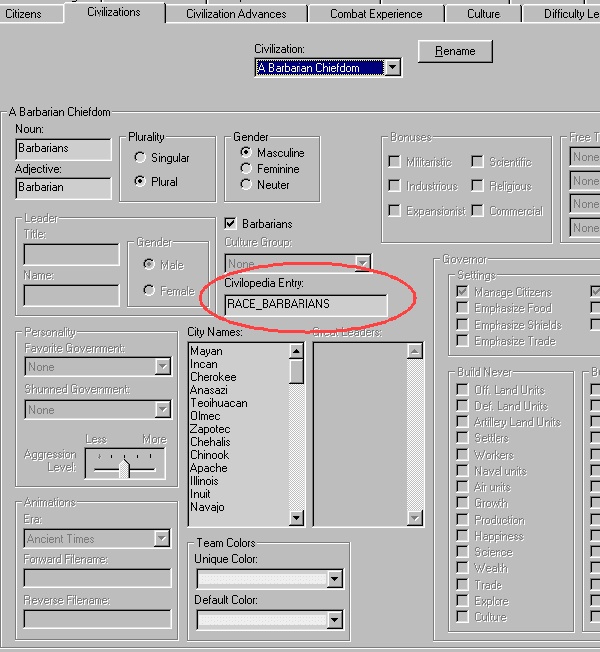Switch to the Culture tab
Viewport: 600px width, 652px height.
[483, 14]
